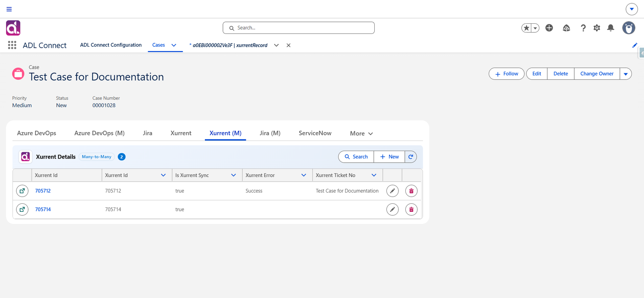Click the Favorites star icon
644x298 pixels.
pos(526,28)
